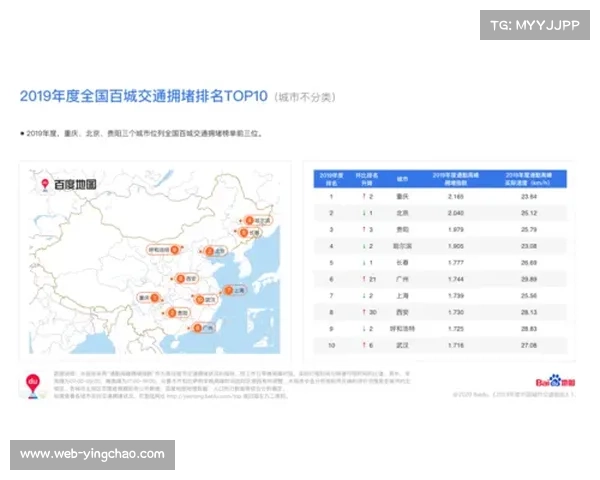Click the congestion index value 1.716
This screenshot has height=480, width=600.
pos(456,345)
